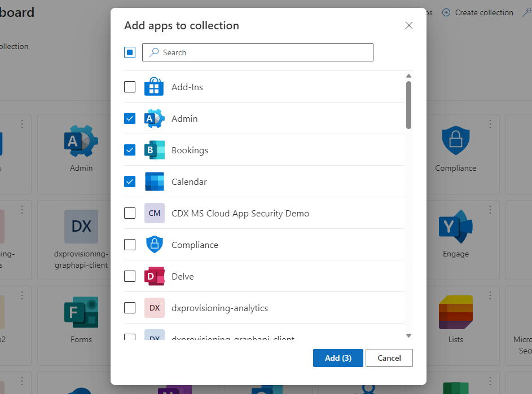This screenshot has height=394, width=532.
Task: Click the list scrollbar down arrow
Action: (408, 335)
